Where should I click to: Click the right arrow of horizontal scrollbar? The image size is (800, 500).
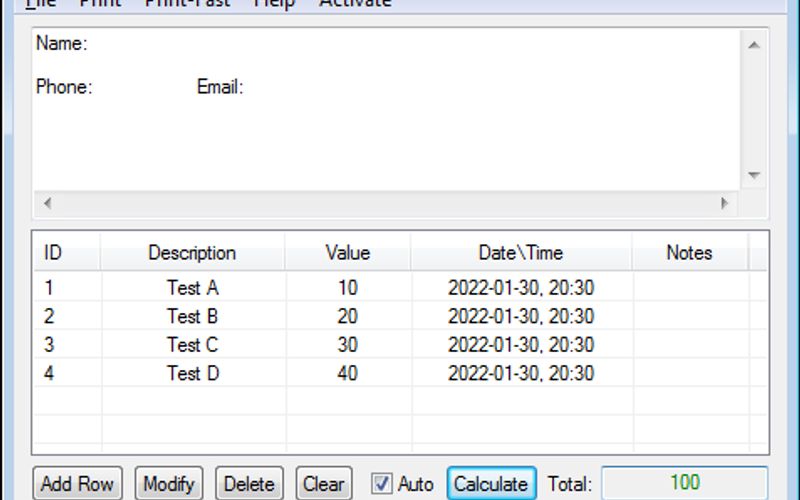[x=725, y=203]
